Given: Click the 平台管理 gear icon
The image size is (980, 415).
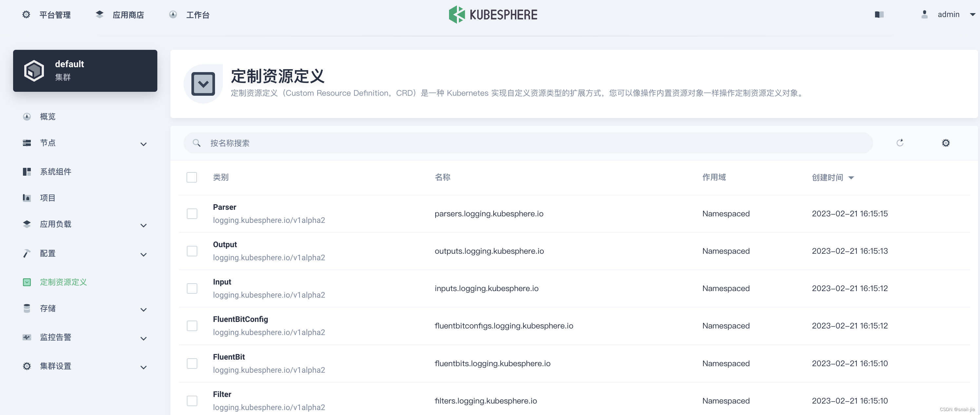Looking at the screenshot, I should (x=26, y=14).
